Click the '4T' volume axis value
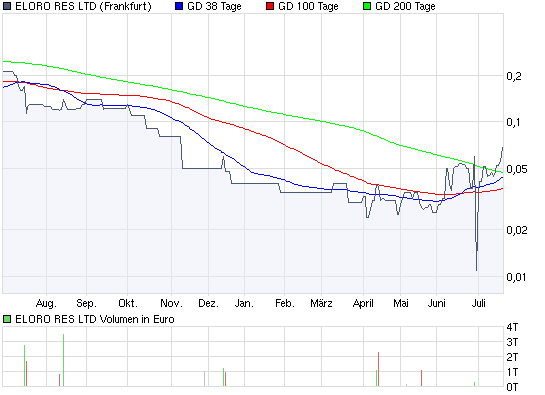This screenshot has width=545, height=395. 512,327
